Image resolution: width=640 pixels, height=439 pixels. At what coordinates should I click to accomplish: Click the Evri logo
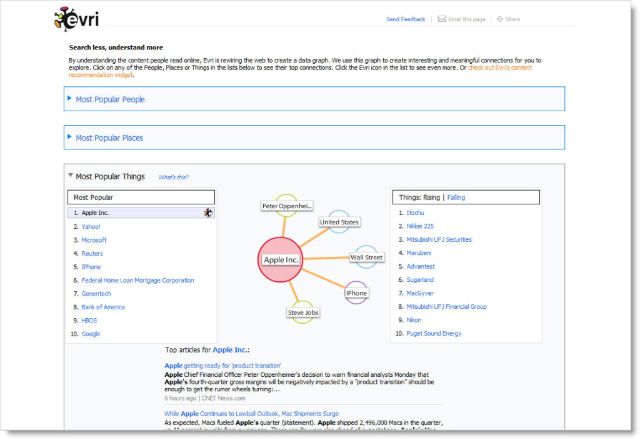coord(76,19)
